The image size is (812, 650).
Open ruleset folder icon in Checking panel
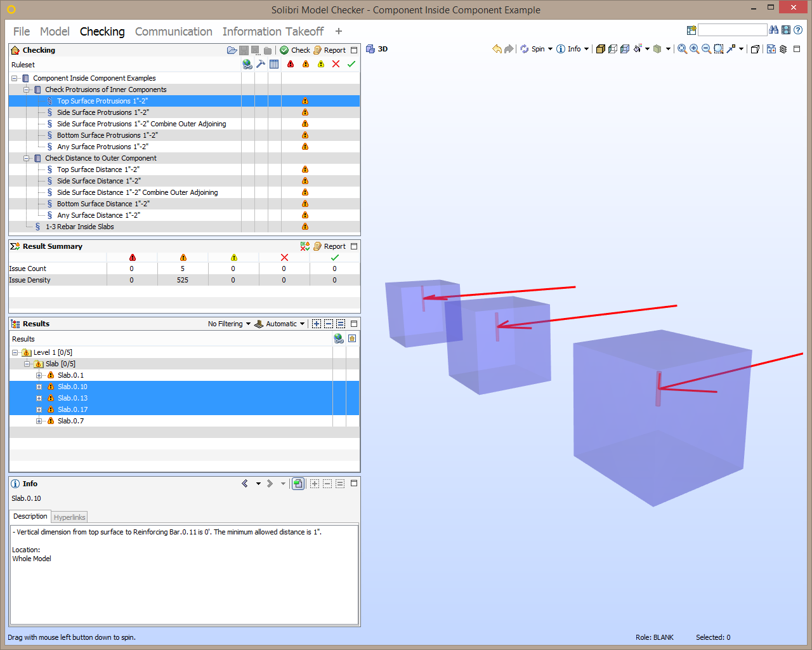pos(232,50)
